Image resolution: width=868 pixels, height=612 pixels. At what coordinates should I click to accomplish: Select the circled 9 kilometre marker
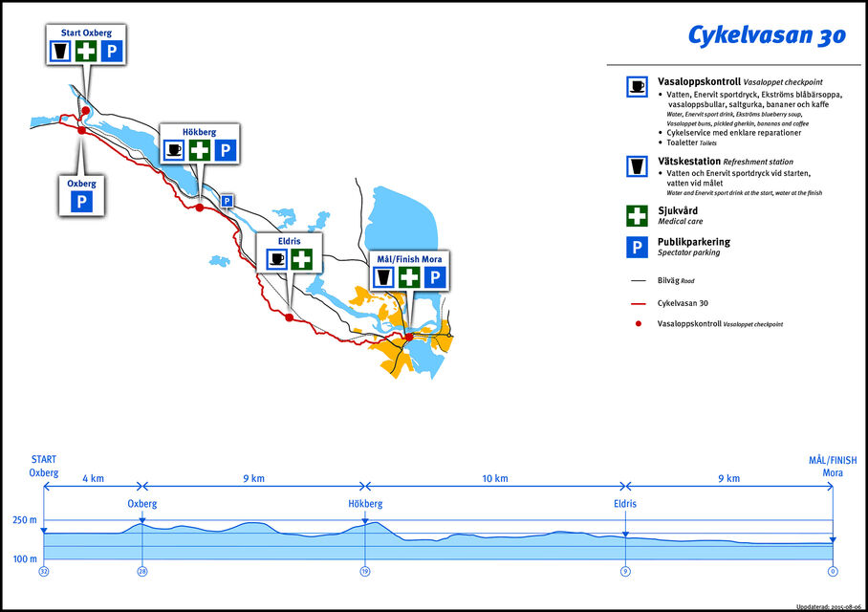625,572
